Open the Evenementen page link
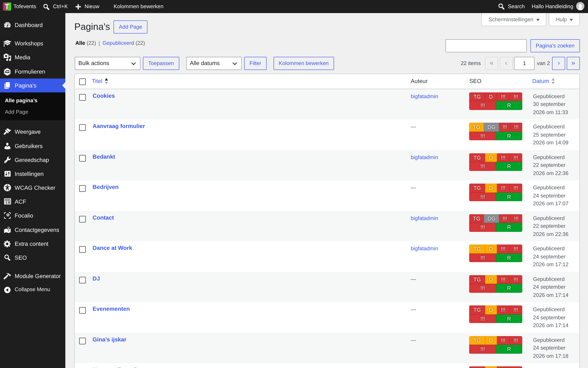Viewport: 588px width, 368px height. click(111, 309)
